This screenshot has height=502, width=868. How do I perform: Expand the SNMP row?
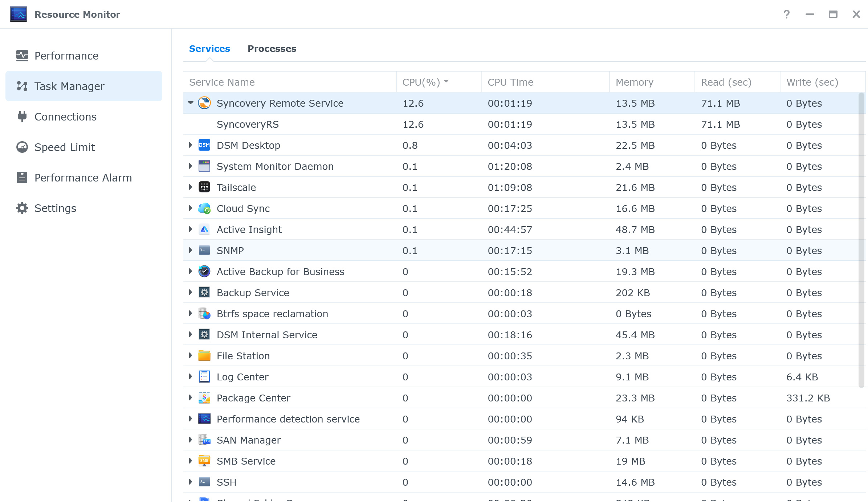tap(191, 250)
